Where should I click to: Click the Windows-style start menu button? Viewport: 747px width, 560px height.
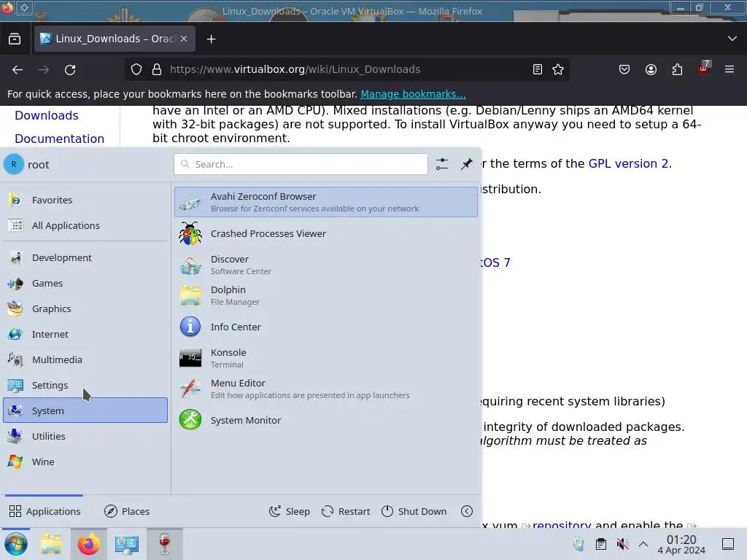16,544
